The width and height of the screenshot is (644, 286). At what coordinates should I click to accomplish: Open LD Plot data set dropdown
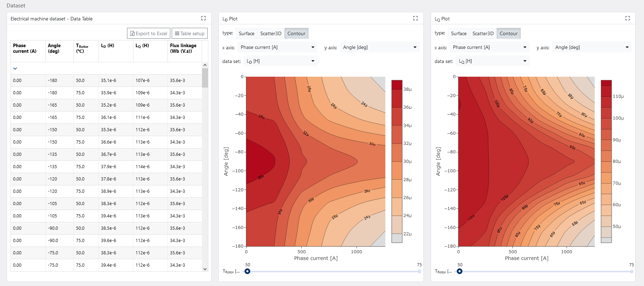click(280, 61)
